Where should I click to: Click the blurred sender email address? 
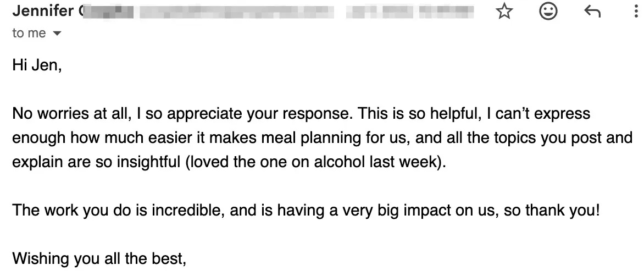[236, 11]
